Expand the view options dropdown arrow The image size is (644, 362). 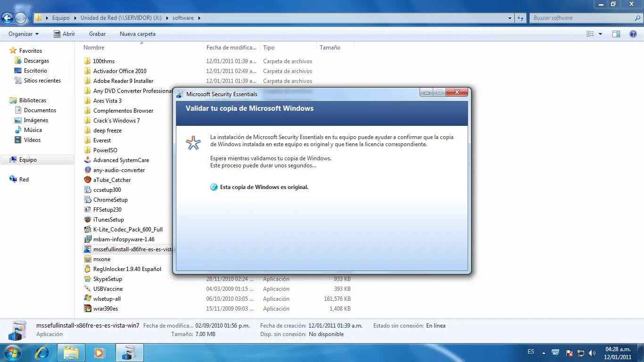[600, 34]
